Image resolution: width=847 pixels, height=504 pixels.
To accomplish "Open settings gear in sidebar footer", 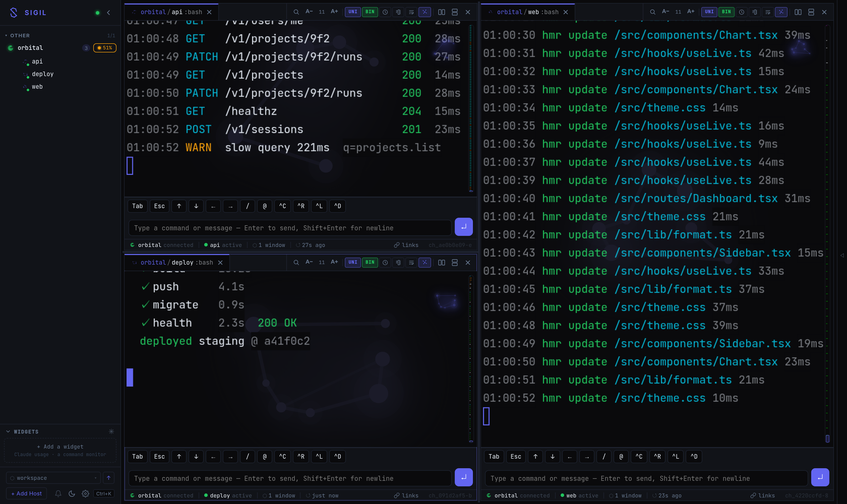I will (x=85, y=494).
